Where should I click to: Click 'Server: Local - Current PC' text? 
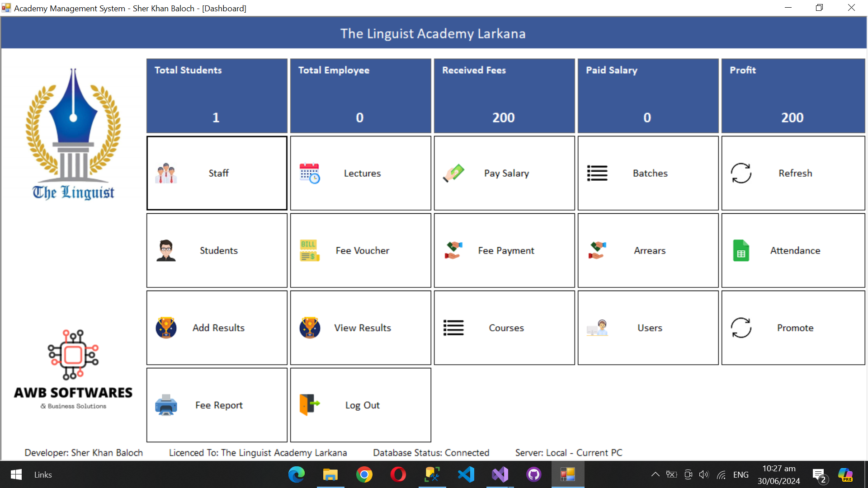569,453
